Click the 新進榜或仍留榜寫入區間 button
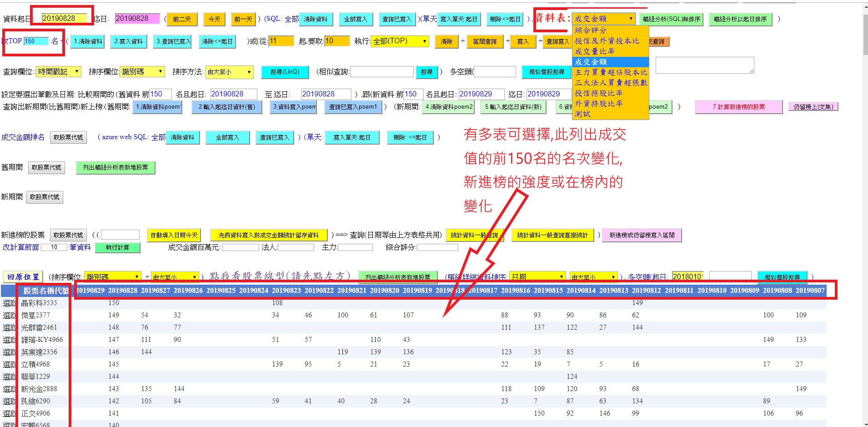The width and height of the screenshot is (868, 427). pyautogui.click(x=642, y=235)
